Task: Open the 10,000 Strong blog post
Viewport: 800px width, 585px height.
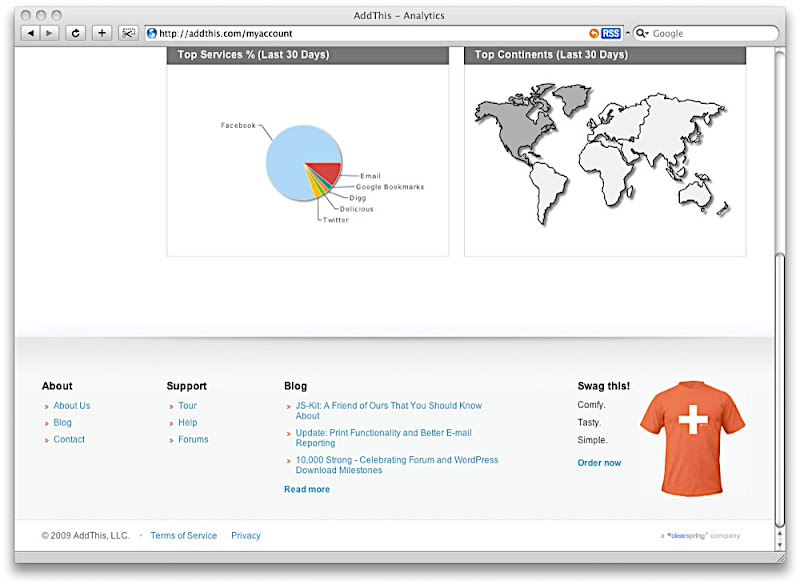Action: [x=397, y=465]
